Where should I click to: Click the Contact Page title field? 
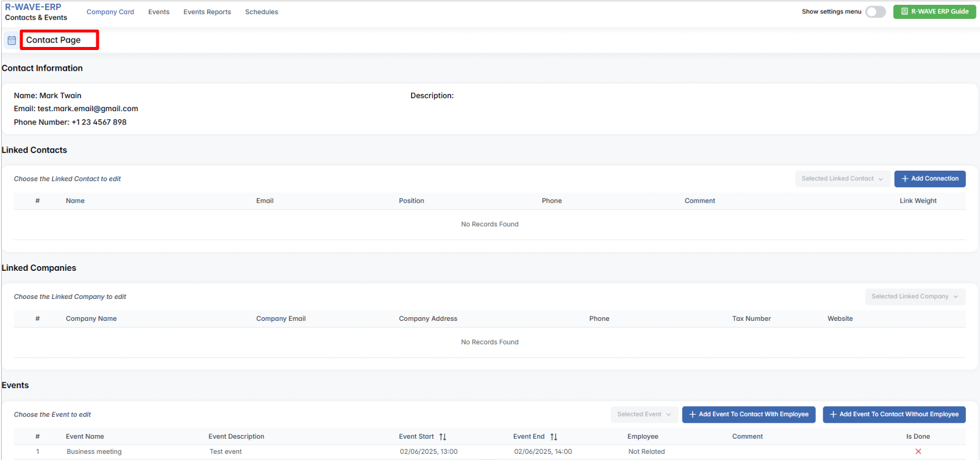coord(59,40)
